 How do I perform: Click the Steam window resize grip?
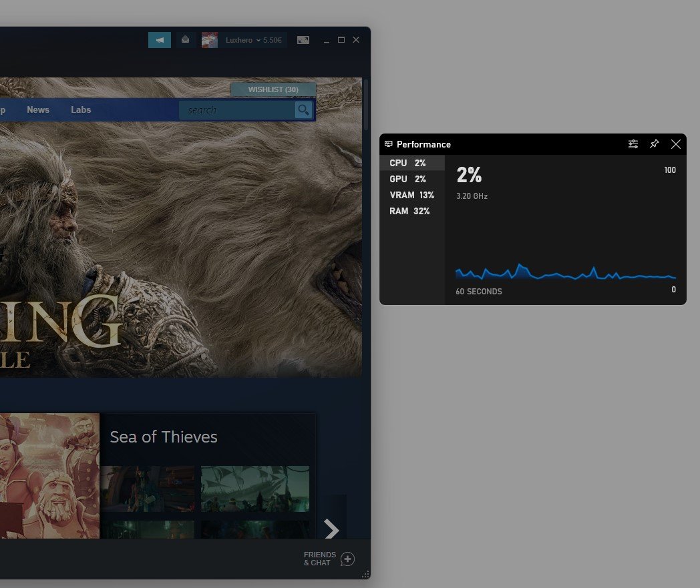pos(365,575)
